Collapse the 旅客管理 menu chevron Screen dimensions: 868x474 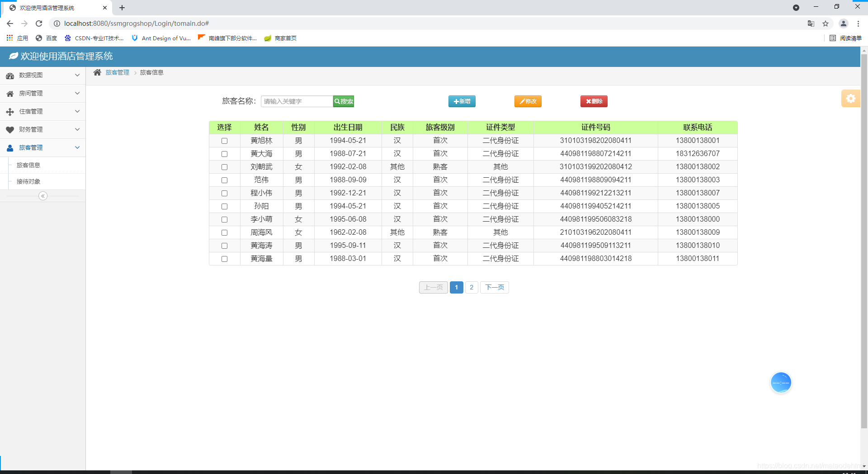point(77,147)
